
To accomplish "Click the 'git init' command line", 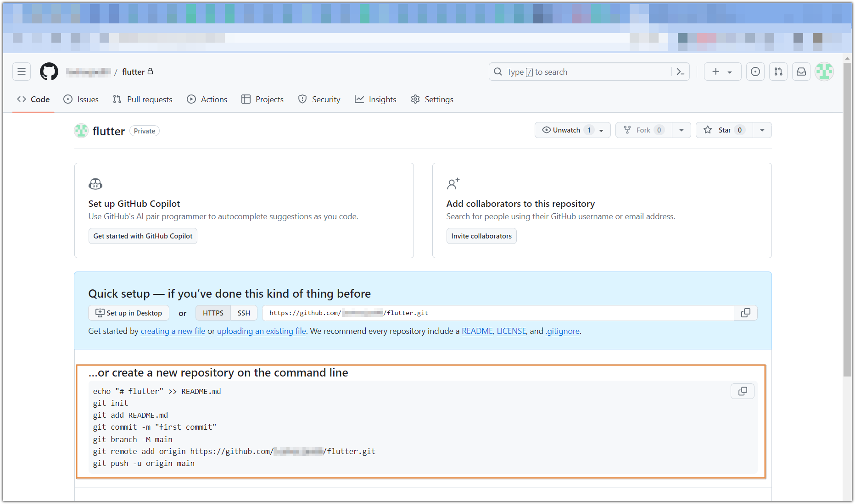I will 111,404.
